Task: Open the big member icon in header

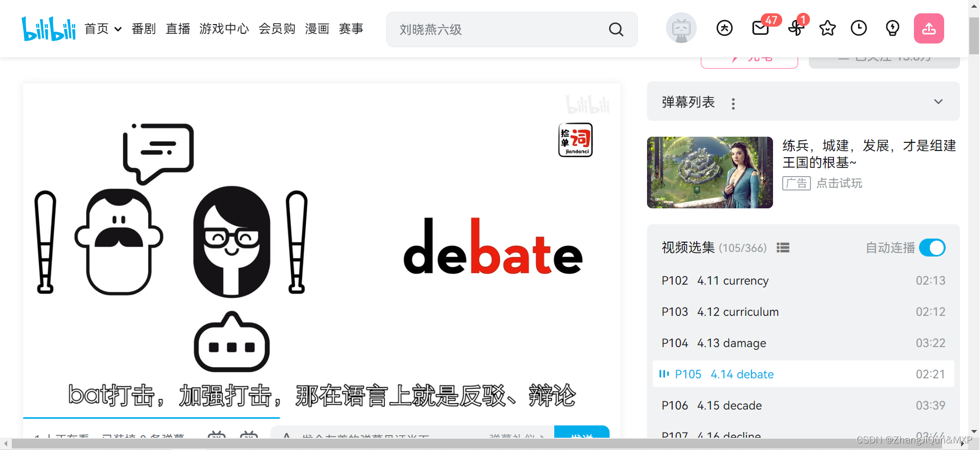Action: (x=724, y=28)
